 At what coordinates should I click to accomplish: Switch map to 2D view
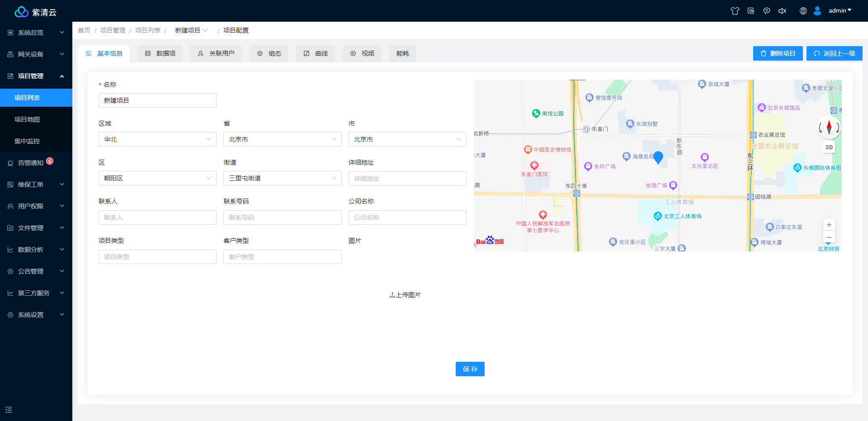click(x=829, y=147)
